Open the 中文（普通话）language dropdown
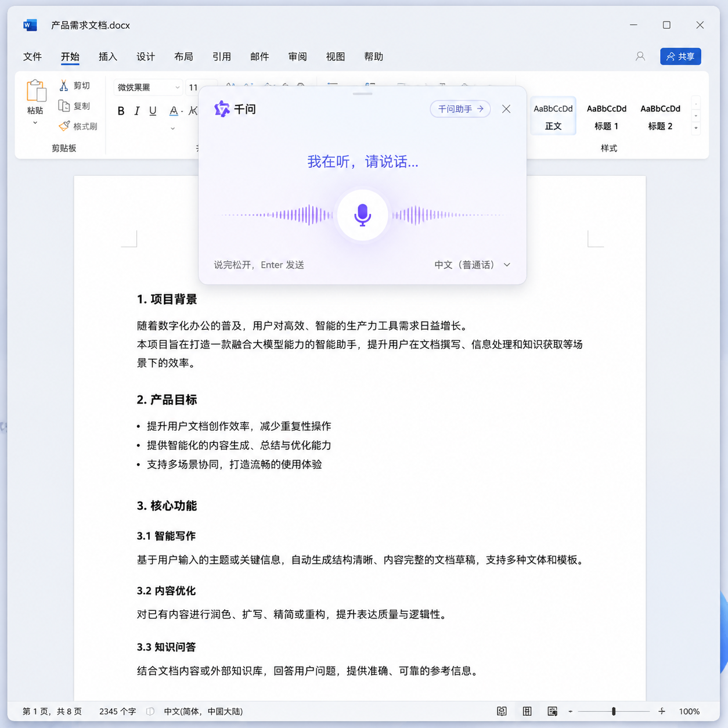728x728 pixels. coord(473,265)
